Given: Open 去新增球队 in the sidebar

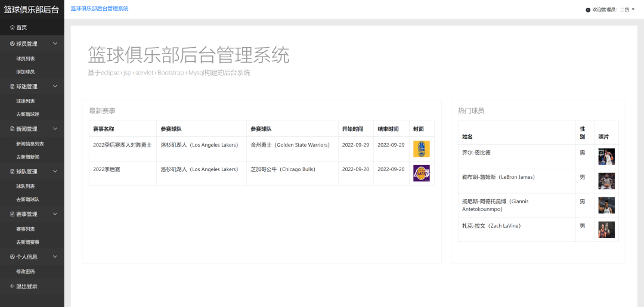Looking at the screenshot, I should tap(27, 200).
